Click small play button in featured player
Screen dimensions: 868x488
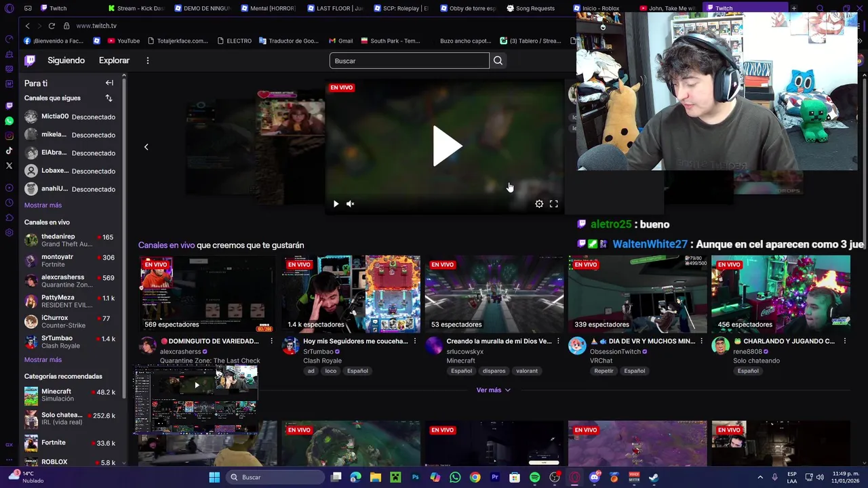336,204
